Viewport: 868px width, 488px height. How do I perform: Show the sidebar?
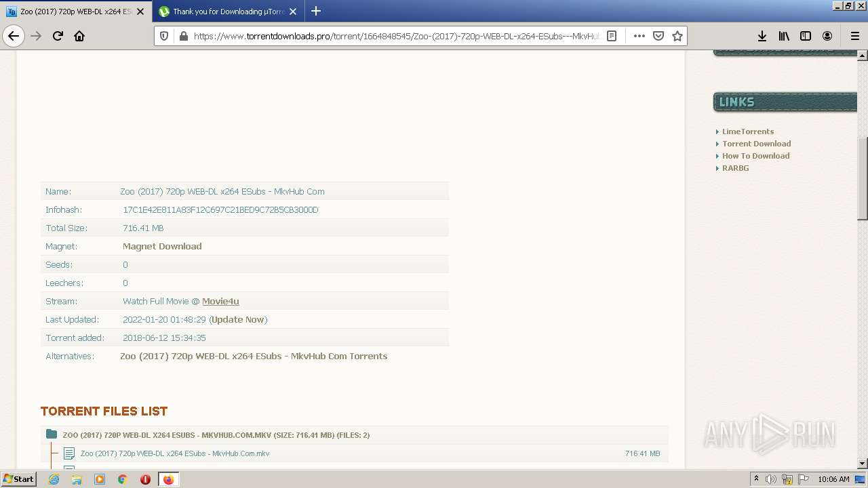click(x=806, y=36)
